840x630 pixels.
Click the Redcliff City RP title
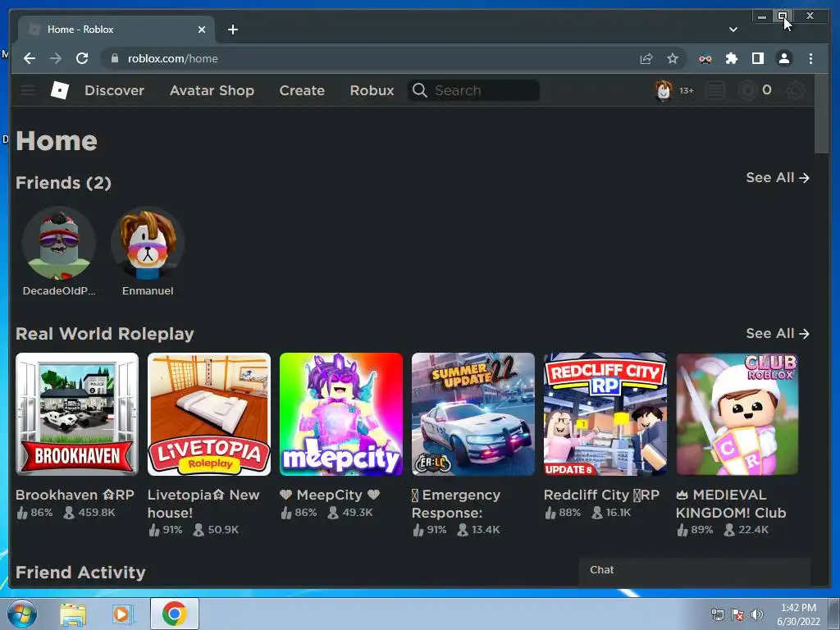click(601, 495)
